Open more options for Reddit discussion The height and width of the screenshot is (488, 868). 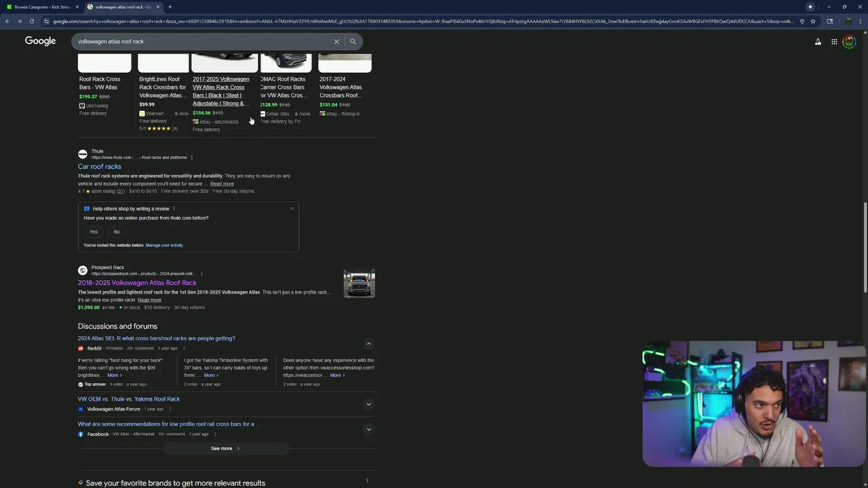[184, 348]
